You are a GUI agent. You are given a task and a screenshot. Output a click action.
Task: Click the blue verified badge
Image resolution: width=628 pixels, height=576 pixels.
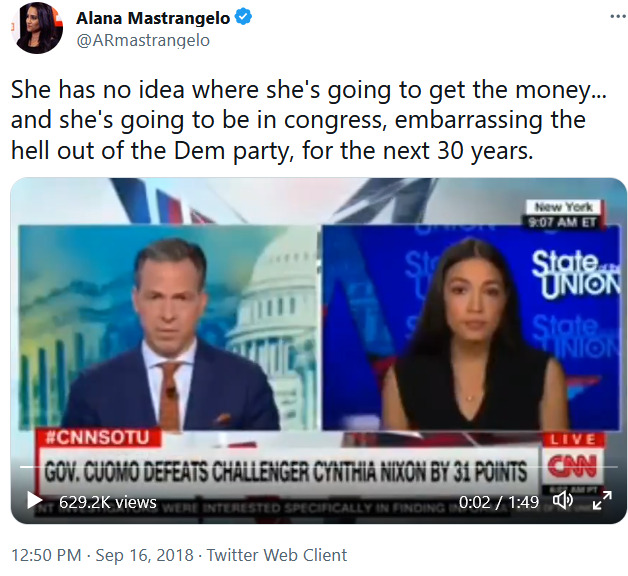click(x=243, y=17)
